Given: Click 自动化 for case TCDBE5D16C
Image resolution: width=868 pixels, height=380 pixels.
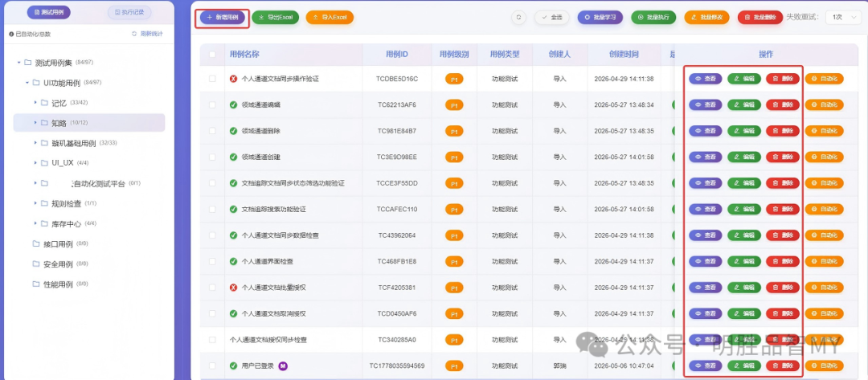Looking at the screenshot, I should click(x=824, y=79).
